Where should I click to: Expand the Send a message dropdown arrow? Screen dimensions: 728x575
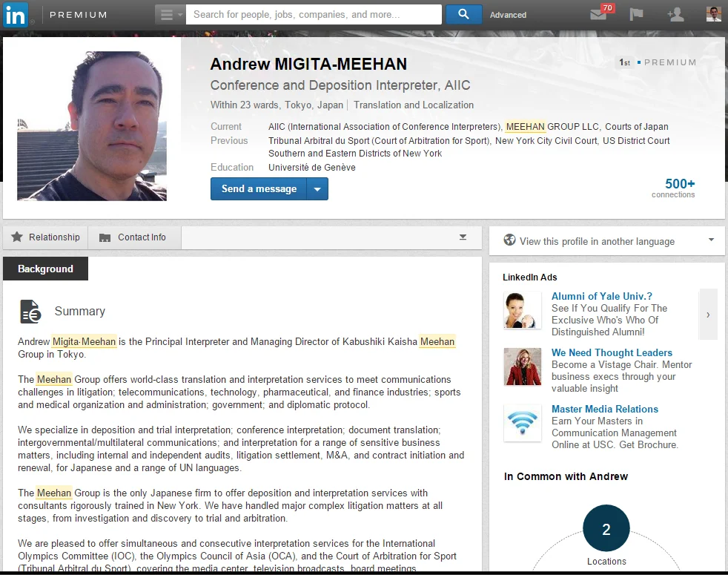[x=317, y=189]
